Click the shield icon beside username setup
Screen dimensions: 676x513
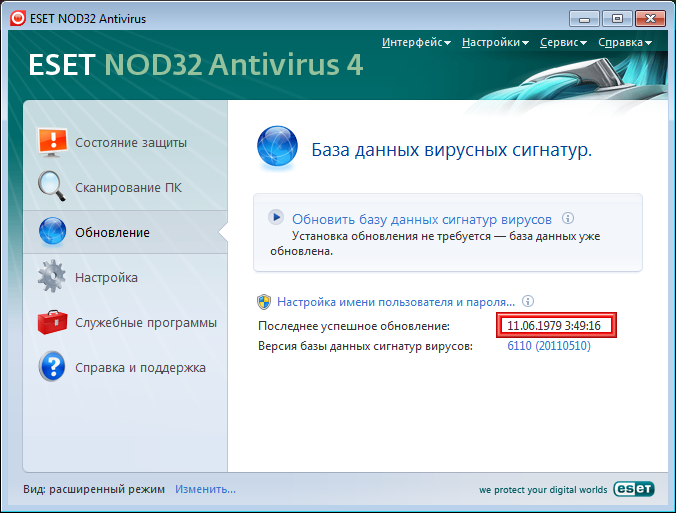264,302
